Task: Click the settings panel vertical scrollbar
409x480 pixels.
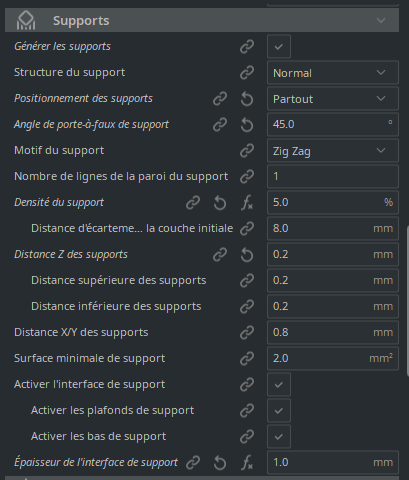Action: [407, 302]
